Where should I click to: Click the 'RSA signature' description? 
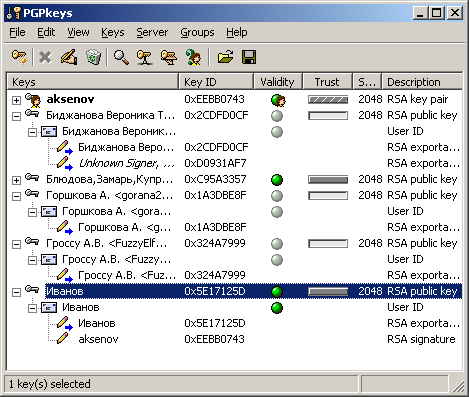pos(421,339)
